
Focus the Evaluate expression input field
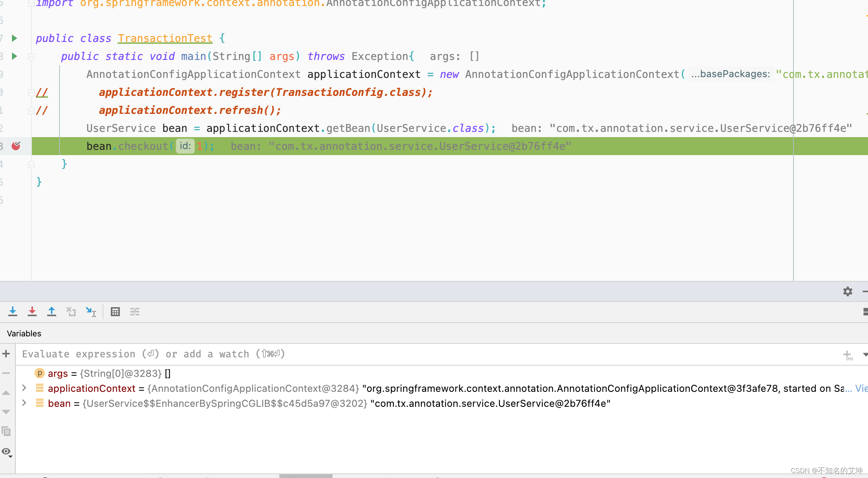click(x=427, y=354)
